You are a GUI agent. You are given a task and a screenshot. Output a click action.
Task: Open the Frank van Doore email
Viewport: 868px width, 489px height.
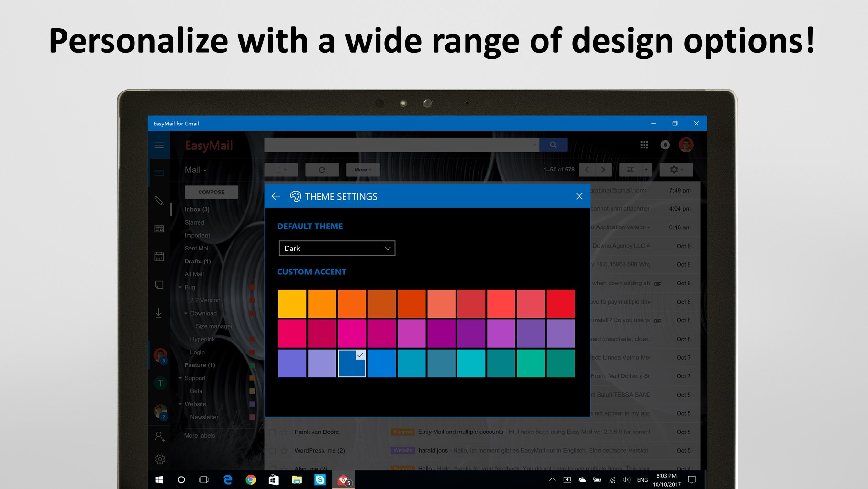[x=482, y=432]
